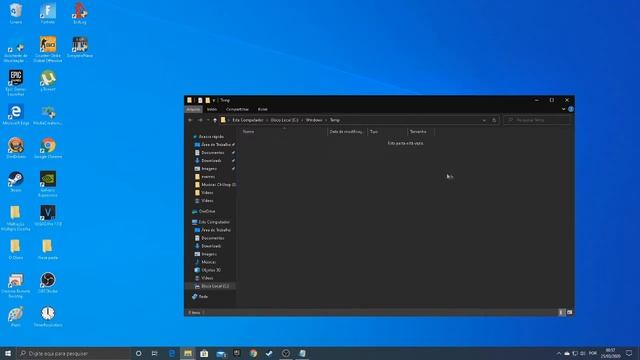This screenshot has height=360, width=640.
Task: Open the Compartilhar ribbon tab
Action: 237,109
